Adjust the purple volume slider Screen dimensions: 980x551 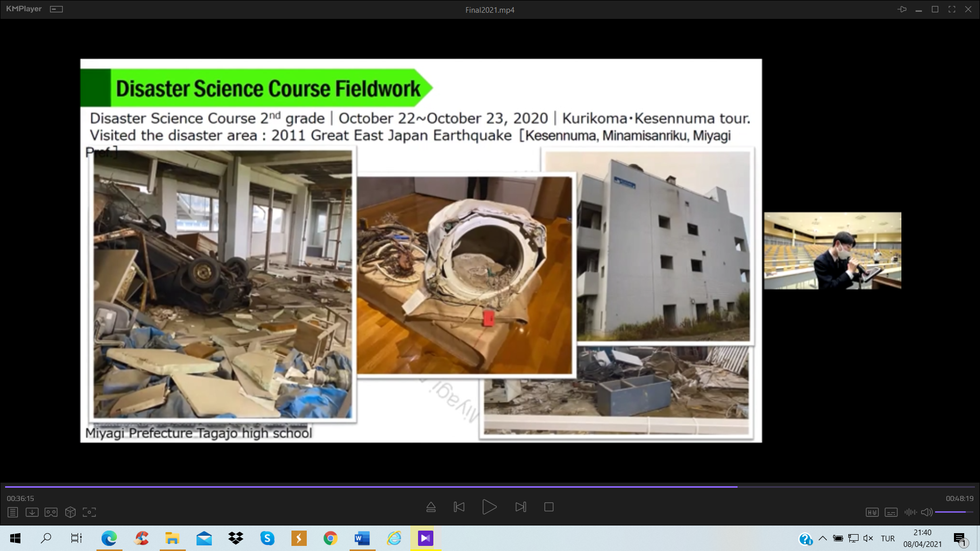click(x=953, y=512)
